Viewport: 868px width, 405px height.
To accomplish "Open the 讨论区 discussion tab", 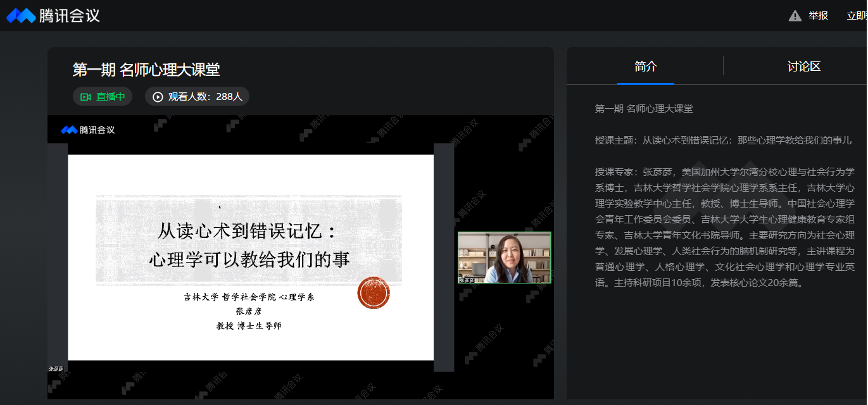I will pos(803,66).
